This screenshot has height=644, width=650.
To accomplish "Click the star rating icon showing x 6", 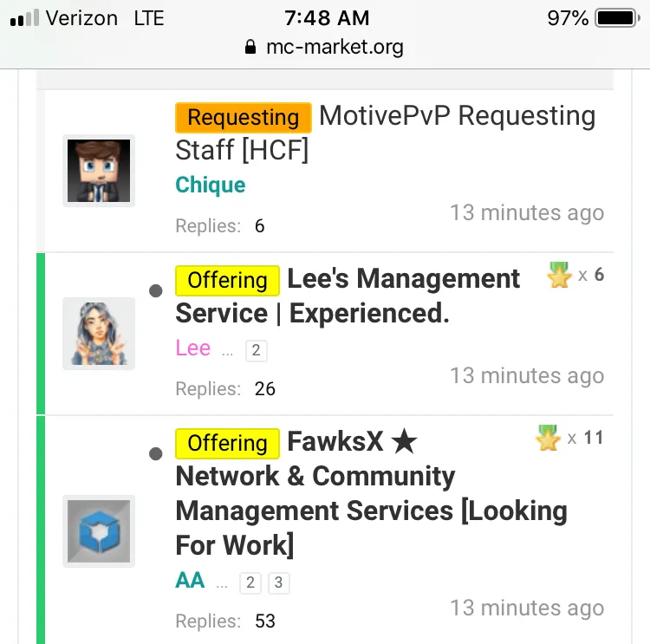I will (x=560, y=276).
